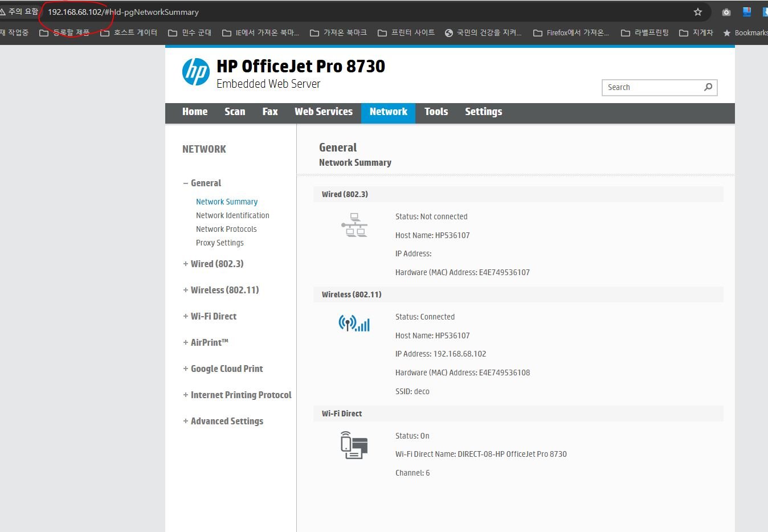Click the Status: Not connected text

431,216
